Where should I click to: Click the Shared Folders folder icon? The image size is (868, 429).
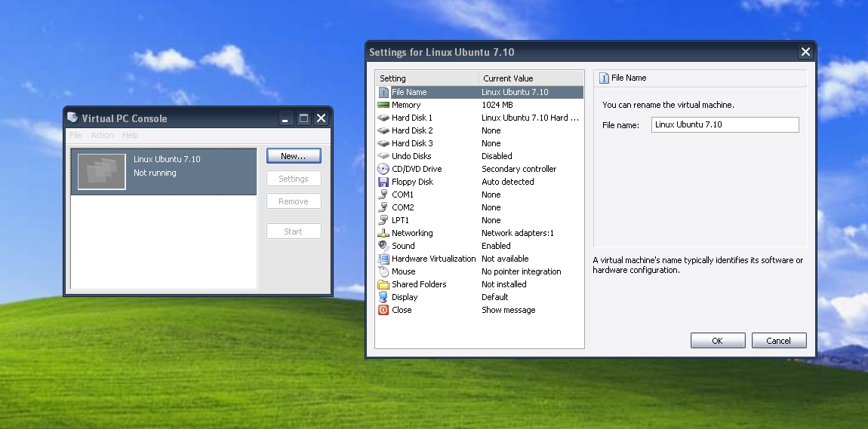(383, 284)
